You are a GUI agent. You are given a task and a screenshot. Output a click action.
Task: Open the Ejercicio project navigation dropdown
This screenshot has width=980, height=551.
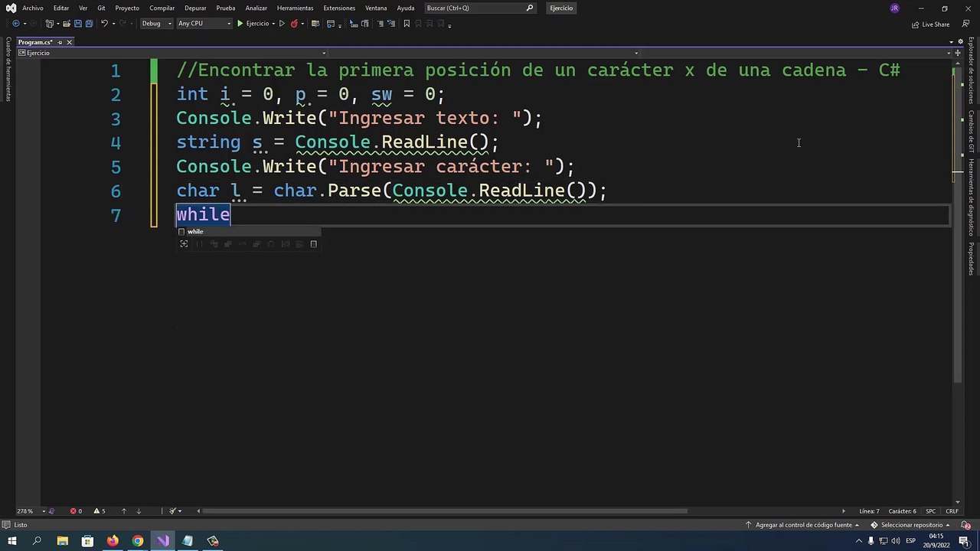(172, 53)
